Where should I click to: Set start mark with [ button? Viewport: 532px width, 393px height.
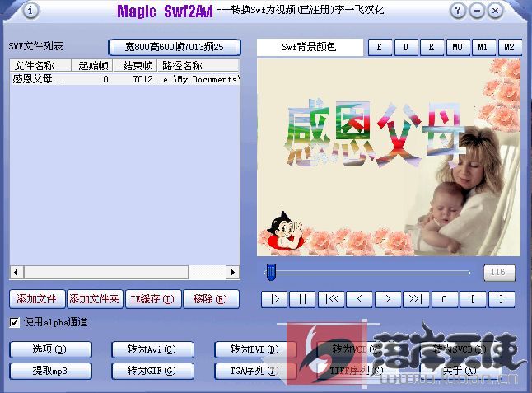click(473, 299)
